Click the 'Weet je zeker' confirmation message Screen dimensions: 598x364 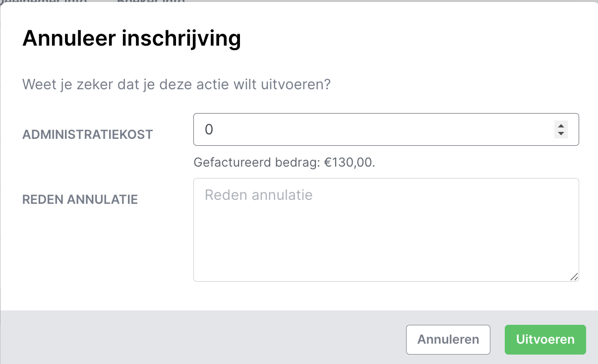[x=176, y=84]
